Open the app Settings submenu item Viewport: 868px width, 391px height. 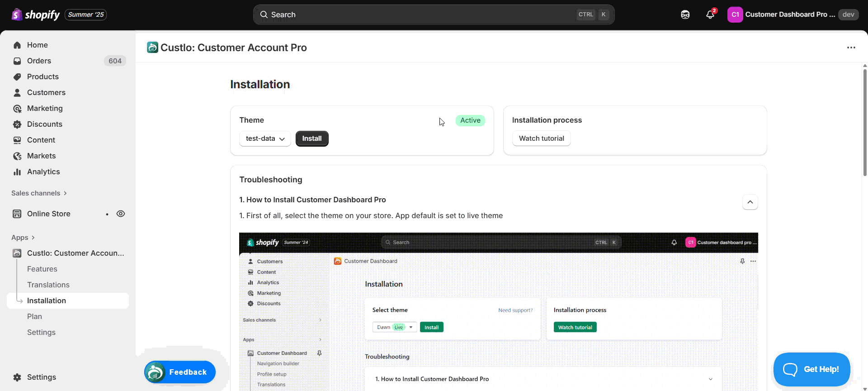click(41, 332)
